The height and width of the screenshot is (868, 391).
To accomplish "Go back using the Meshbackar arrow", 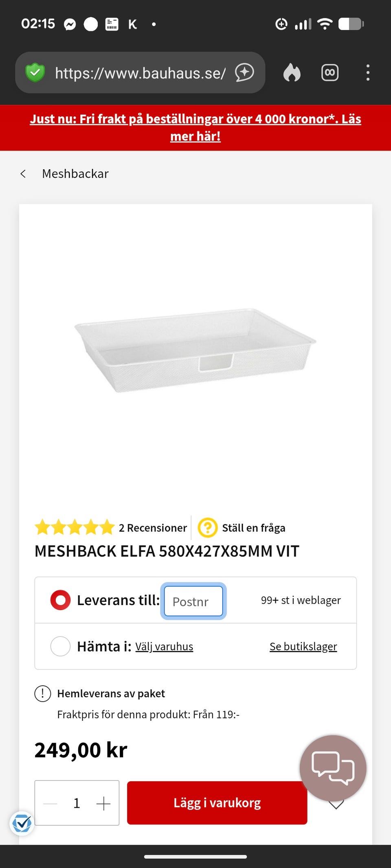I will [x=23, y=174].
